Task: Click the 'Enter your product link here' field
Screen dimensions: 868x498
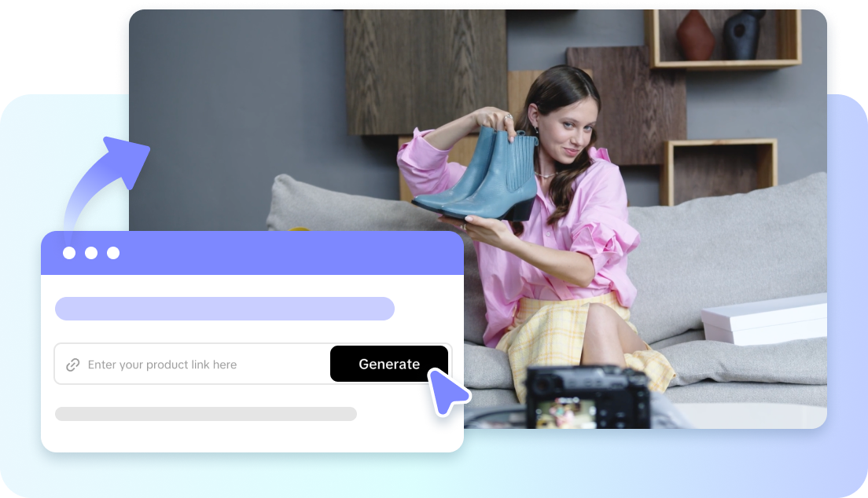Action: [x=197, y=364]
